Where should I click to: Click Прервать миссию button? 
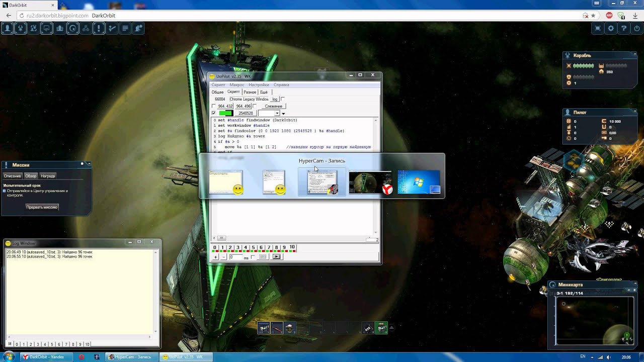click(42, 207)
